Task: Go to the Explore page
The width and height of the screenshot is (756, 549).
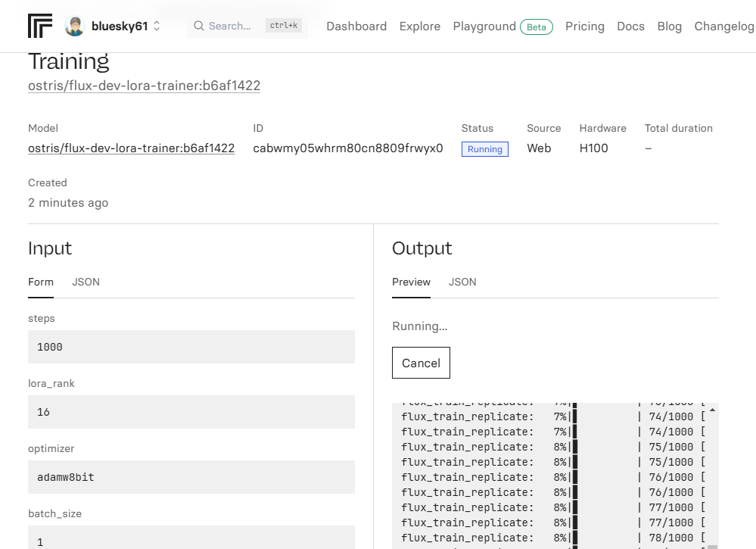Action: pyautogui.click(x=419, y=26)
